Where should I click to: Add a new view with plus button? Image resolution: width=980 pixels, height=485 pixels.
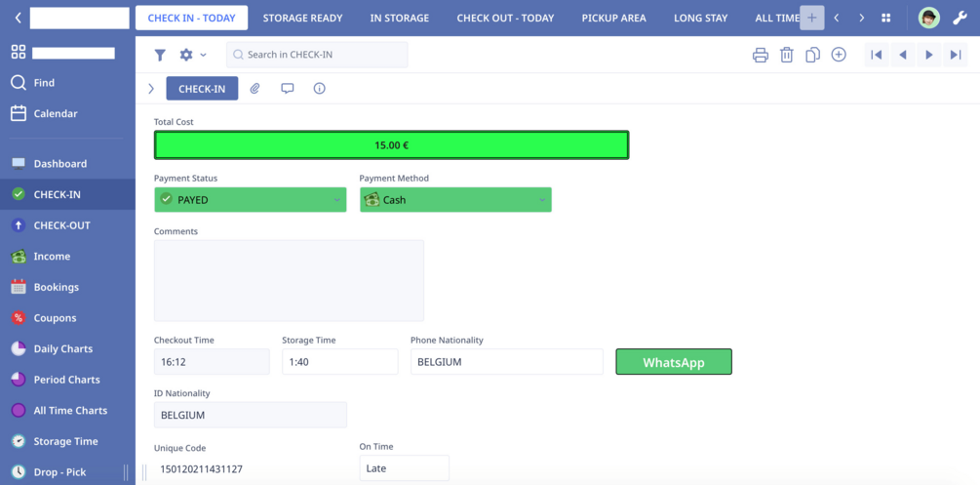pos(812,18)
